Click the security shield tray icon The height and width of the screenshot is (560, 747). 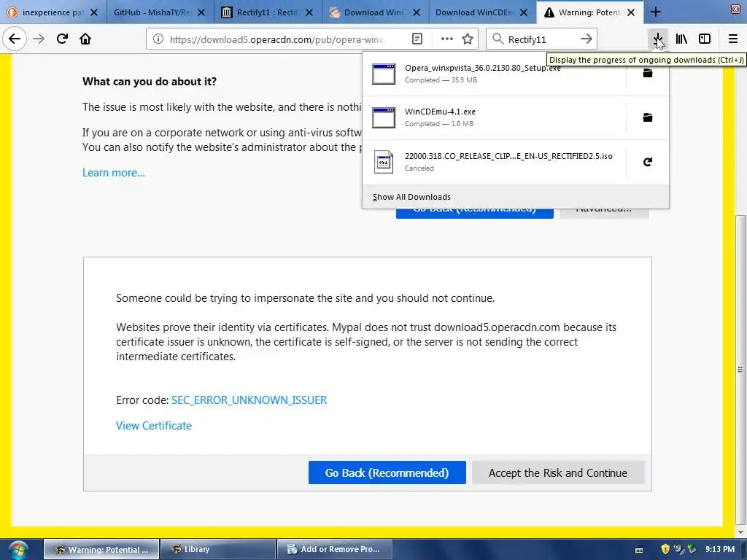(x=665, y=549)
